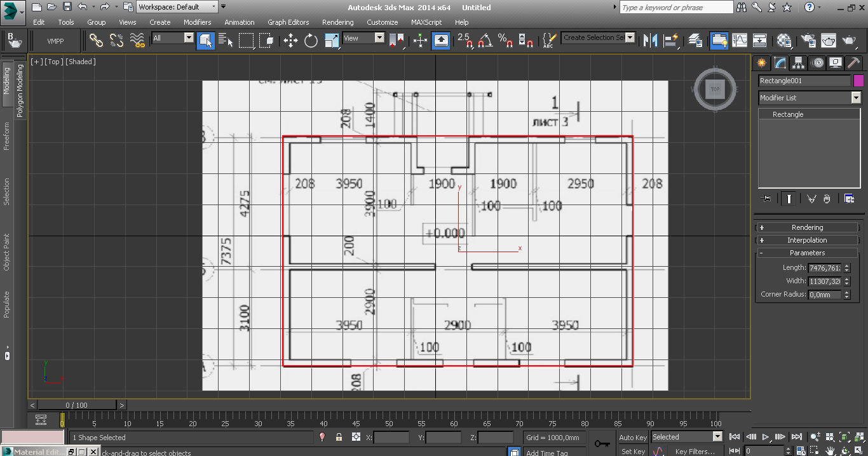This screenshot has height=456, width=868.
Task: Click the Corner Radius input field
Action: click(x=825, y=295)
